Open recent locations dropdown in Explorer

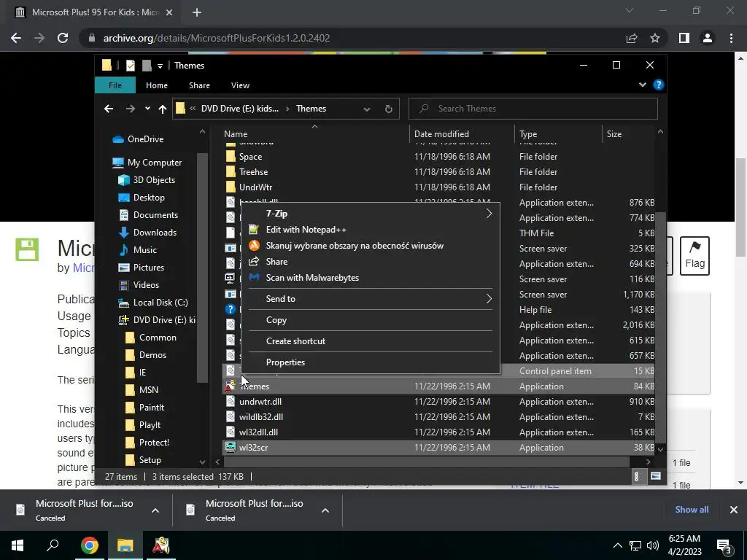(147, 109)
